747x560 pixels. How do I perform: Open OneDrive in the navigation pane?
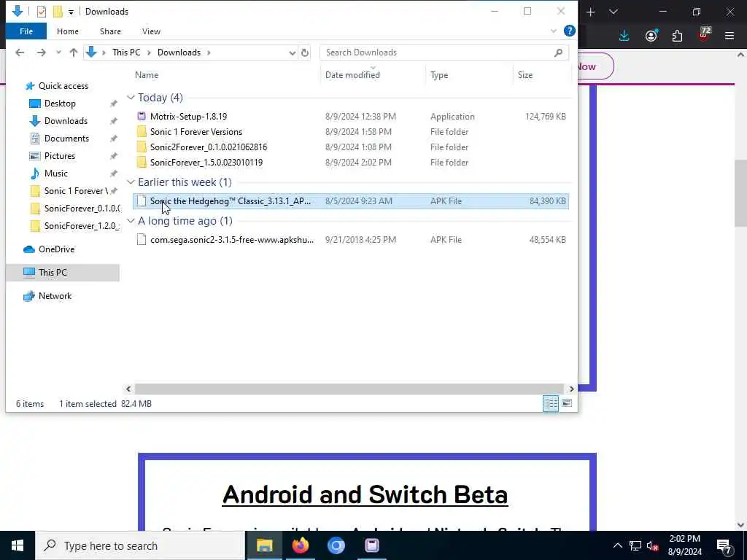[x=56, y=249]
